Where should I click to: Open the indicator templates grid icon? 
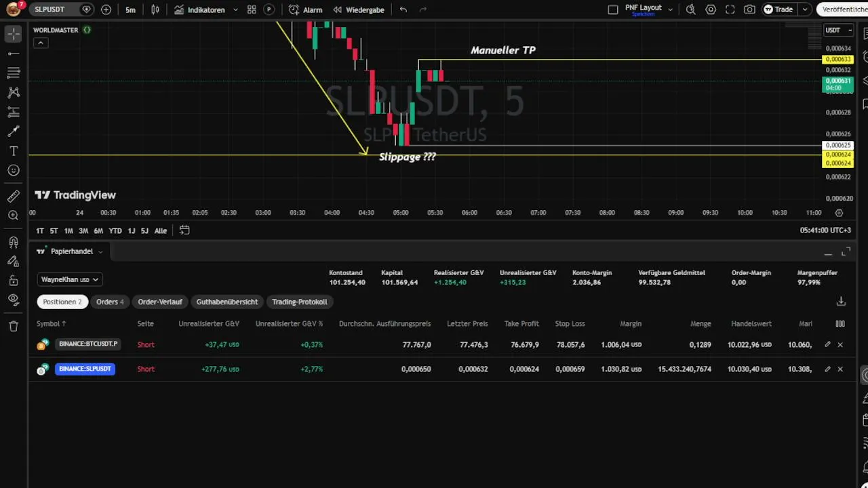[x=252, y=9]
